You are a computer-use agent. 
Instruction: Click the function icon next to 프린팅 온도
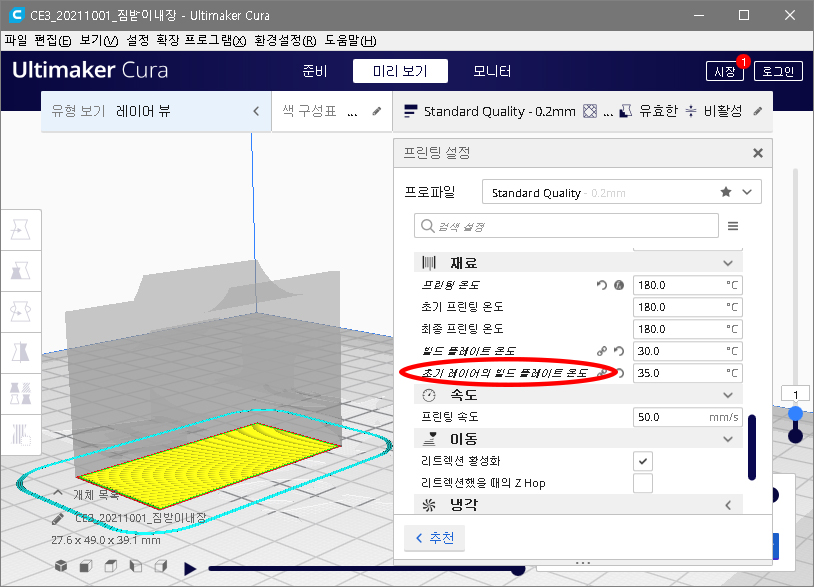click(x=619, y=285)
